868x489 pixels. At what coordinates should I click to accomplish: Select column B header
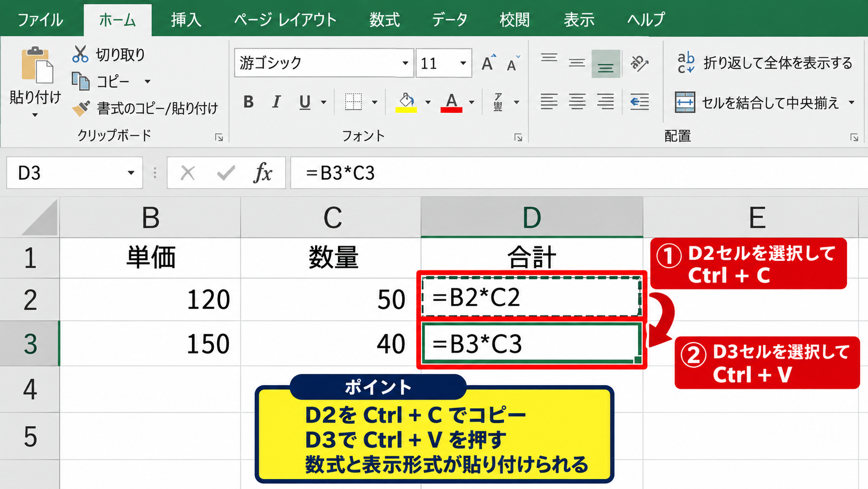(151, 217)
